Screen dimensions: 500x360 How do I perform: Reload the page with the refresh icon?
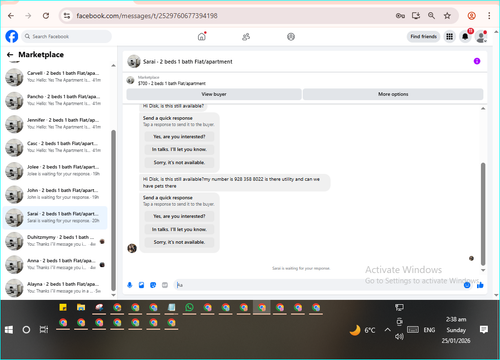coord(46,16)
